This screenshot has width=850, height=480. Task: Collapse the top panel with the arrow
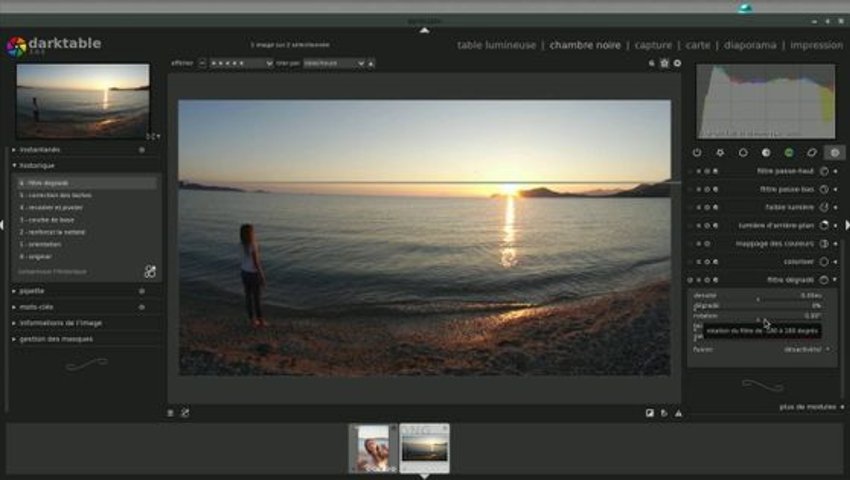tap(424, 30)
